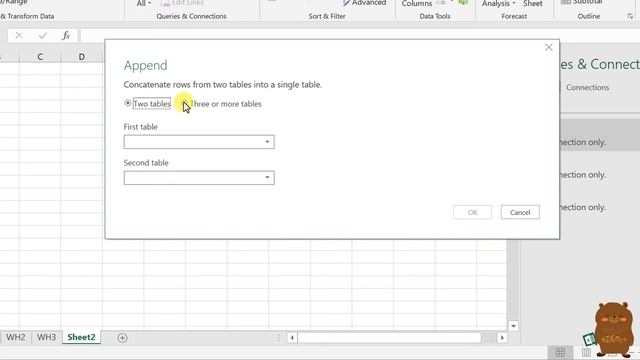Switch to Normal view in status bar

point(560,352)
